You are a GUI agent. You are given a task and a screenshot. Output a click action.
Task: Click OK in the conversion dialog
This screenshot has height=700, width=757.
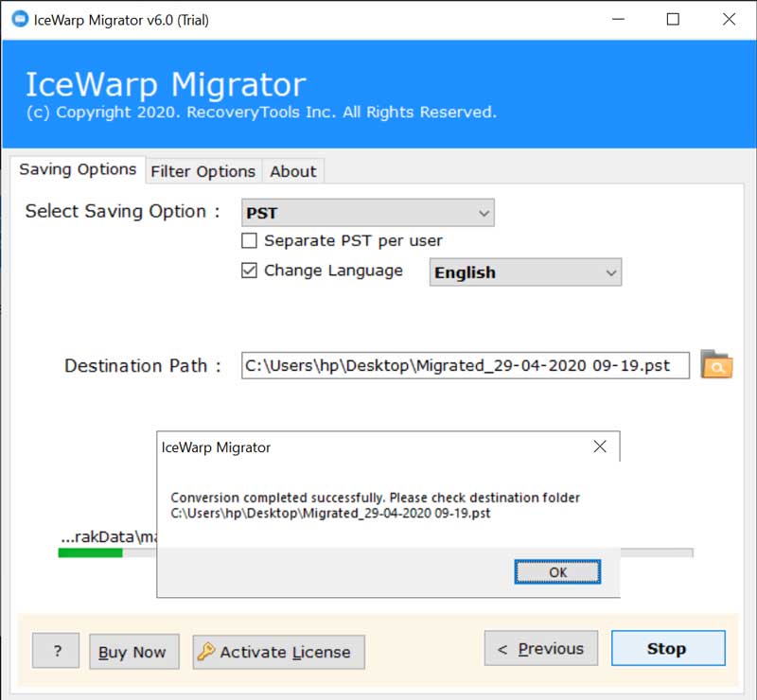click(x=557, y=572)
